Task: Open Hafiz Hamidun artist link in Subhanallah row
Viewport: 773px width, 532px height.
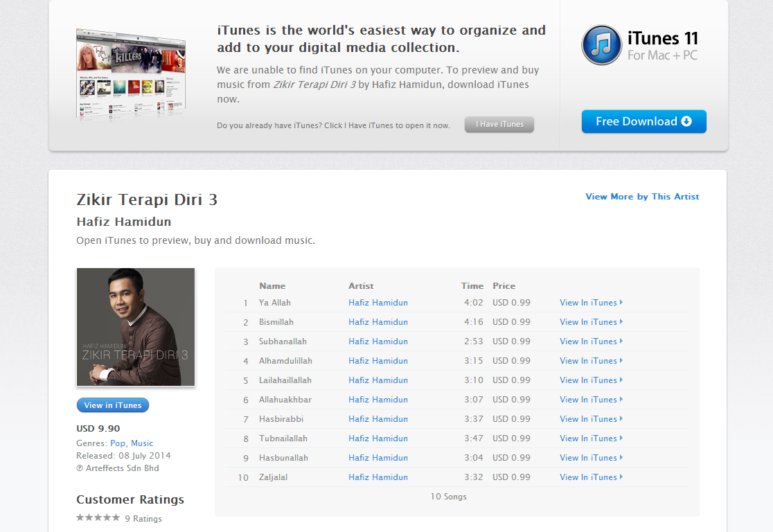Action: click(378, 342)
